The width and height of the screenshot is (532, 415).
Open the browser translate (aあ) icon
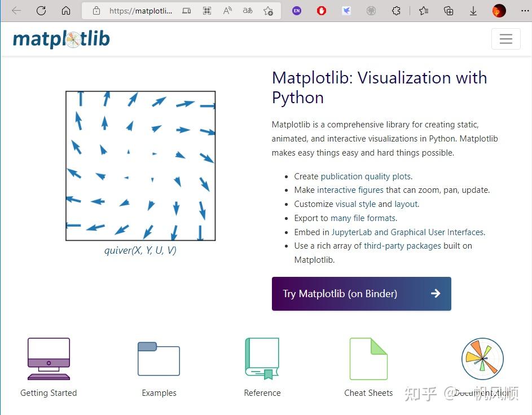pyautogui.click(x=247, y=11)
